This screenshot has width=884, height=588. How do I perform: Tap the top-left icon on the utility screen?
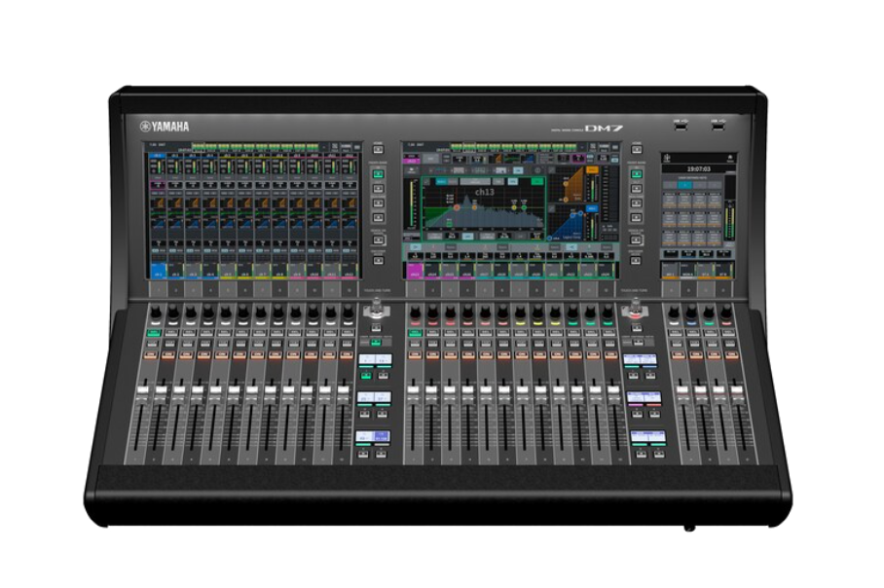pos(666,158)
